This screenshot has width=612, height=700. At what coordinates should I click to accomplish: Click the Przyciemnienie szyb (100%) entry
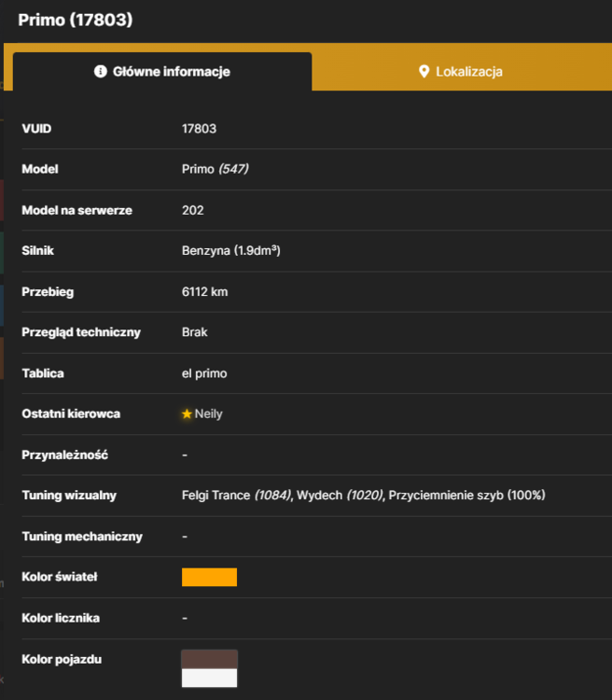466,495
